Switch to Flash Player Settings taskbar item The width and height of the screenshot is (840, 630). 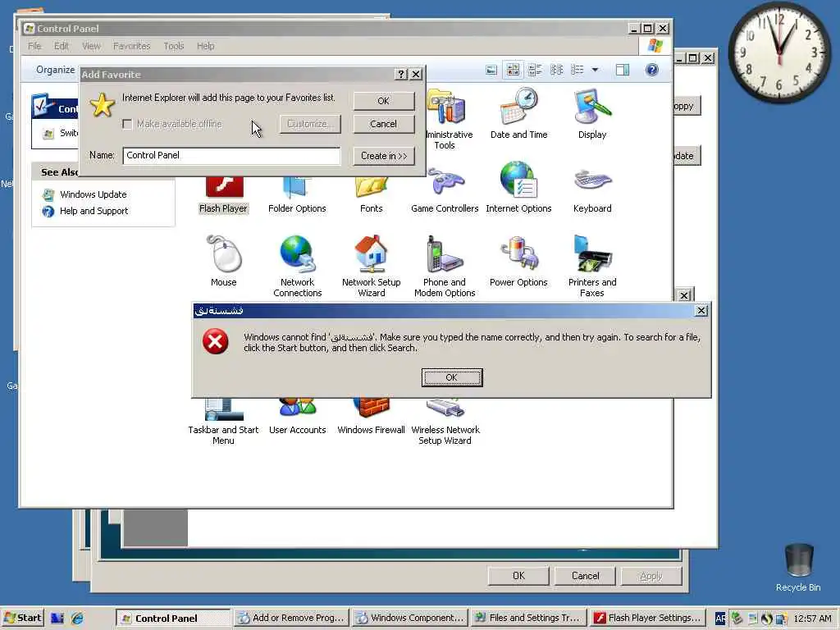point(647,619)
